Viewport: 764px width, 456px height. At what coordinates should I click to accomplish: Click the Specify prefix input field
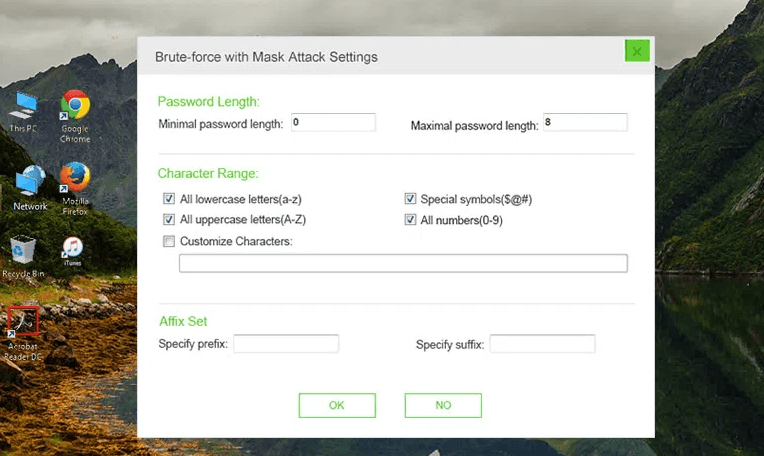coord(286,344)
